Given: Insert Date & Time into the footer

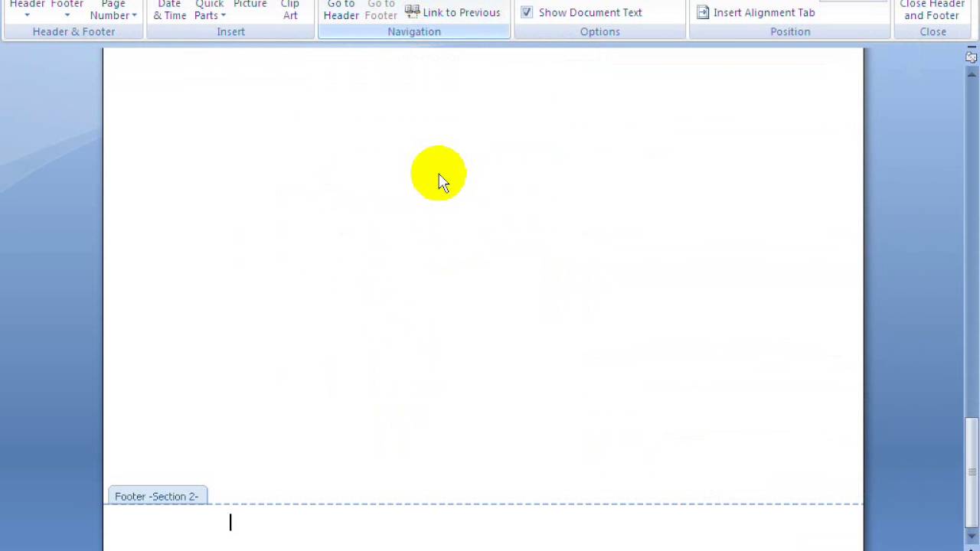Looking at the screenshot, I should 169,9.
